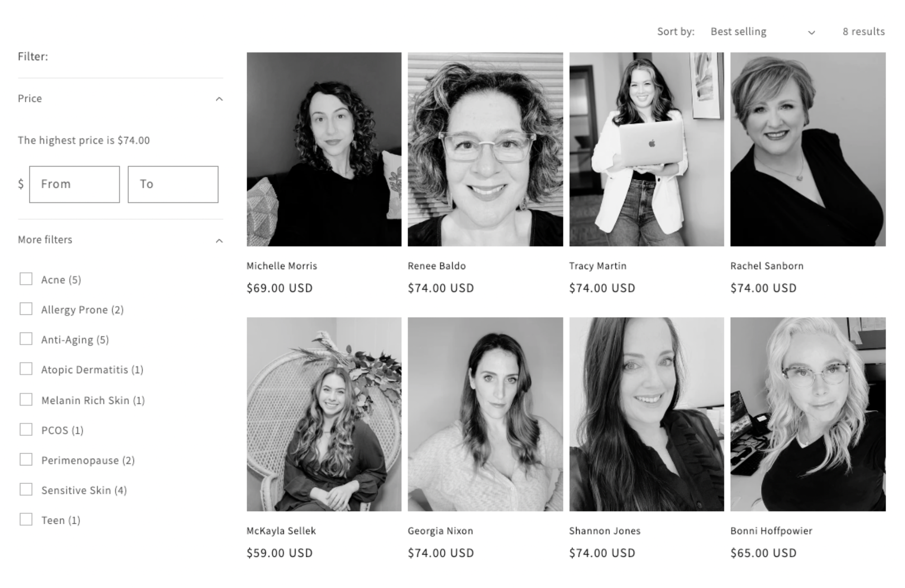This screenshot has width=905, height=588.
Task: Click the price To input field
Action: (x=173, y=184)
